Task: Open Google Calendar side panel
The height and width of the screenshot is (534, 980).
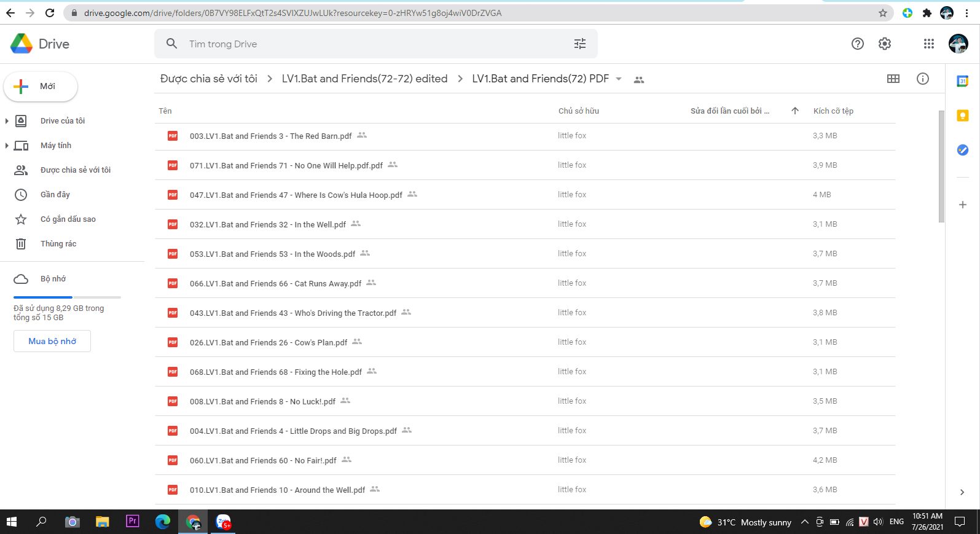Action: coord(962,81)
